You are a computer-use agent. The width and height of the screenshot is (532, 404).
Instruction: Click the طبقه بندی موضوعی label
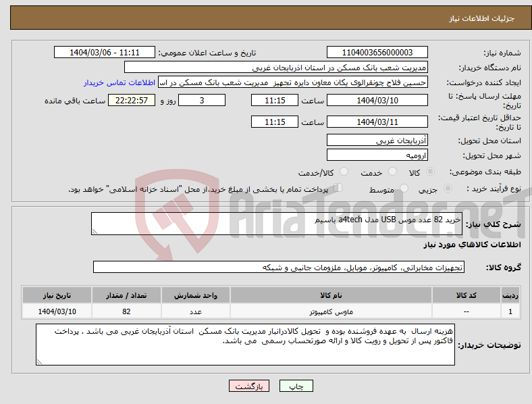pyautogui.click(x=485, y=172)
